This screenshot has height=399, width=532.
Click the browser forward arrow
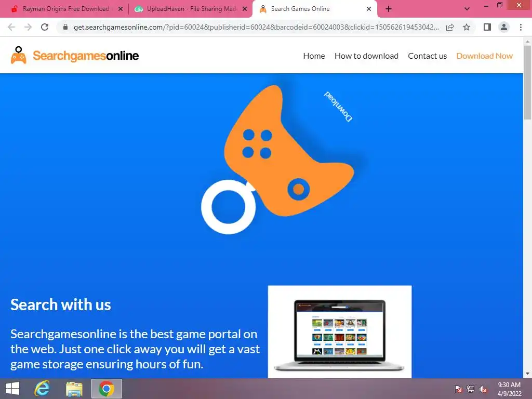[28, 27]
